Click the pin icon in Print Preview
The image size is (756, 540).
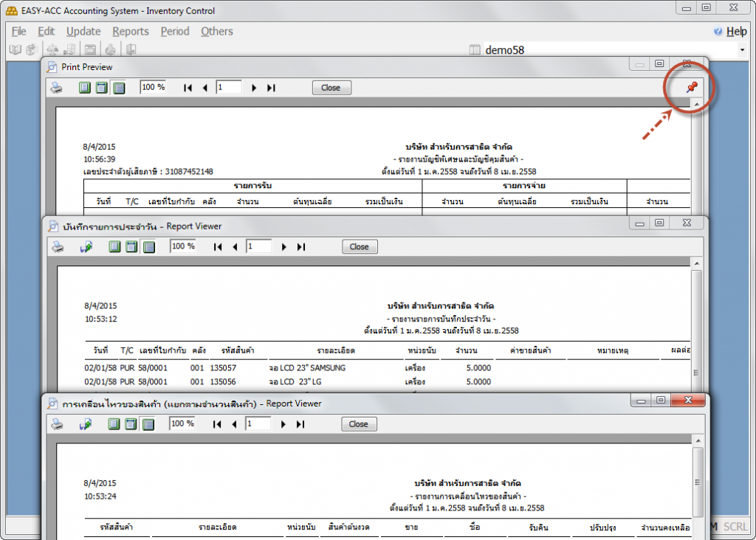(691, 88)
